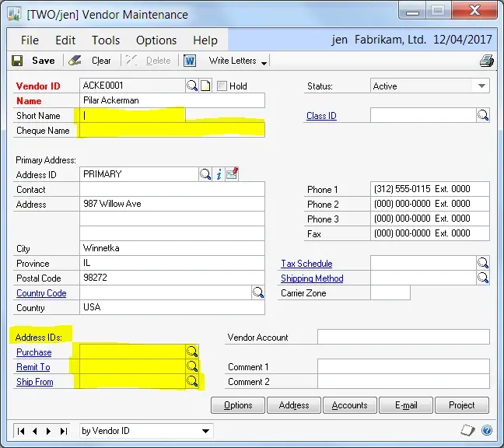Open the Tax Schedule lookup magnifier
504x448 pixels.
pyautogui.click(x=483, y=264)
